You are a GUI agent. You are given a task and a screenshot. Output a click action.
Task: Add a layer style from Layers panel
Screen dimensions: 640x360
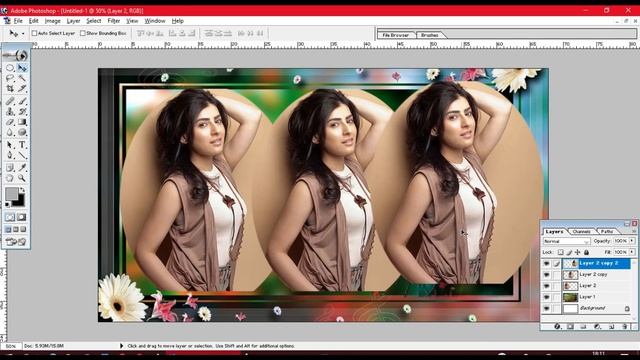click(x=557, y=327)
